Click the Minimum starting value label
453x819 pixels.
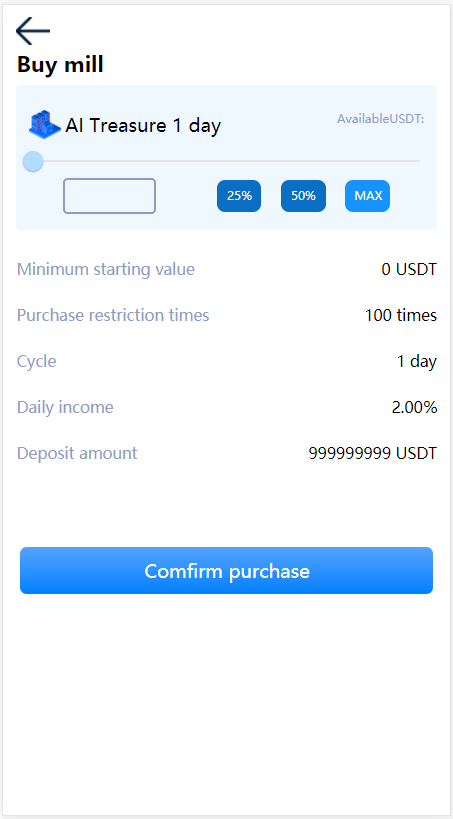(x=106, y=270)
